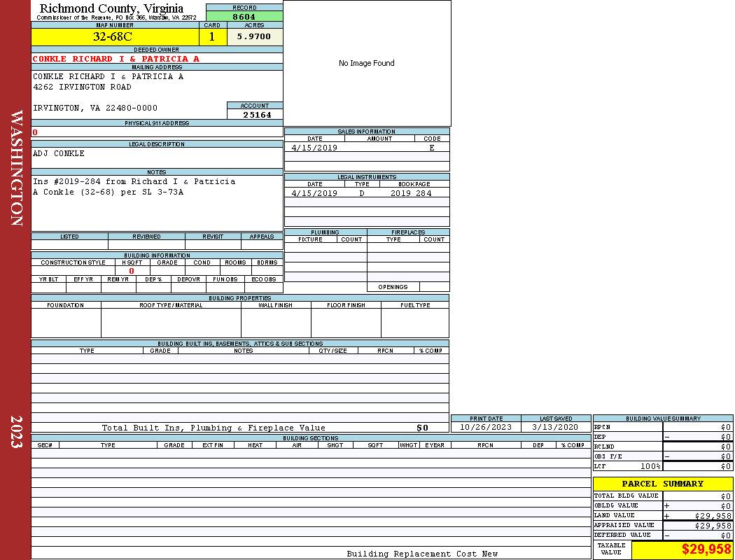Screen dimensions: 735x560
Task: Click the sales information code E
Action: click(432, 148)
